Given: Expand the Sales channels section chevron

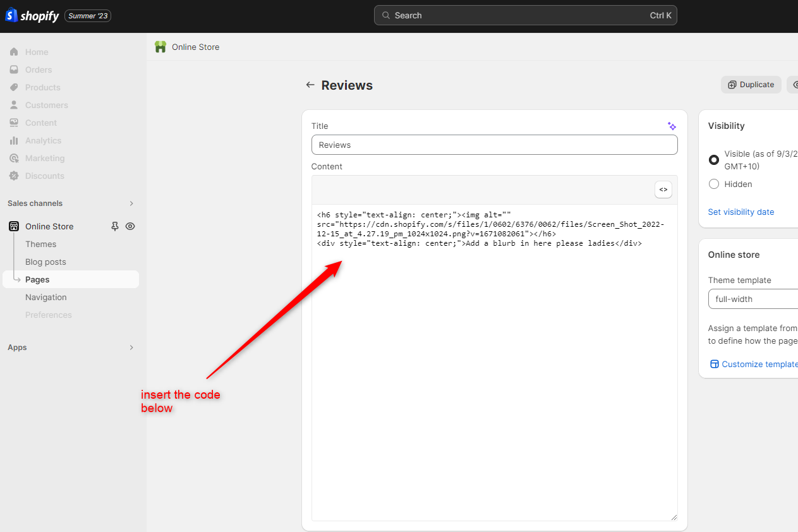Looking at the screenshot, I should click(x=131, y=203).
